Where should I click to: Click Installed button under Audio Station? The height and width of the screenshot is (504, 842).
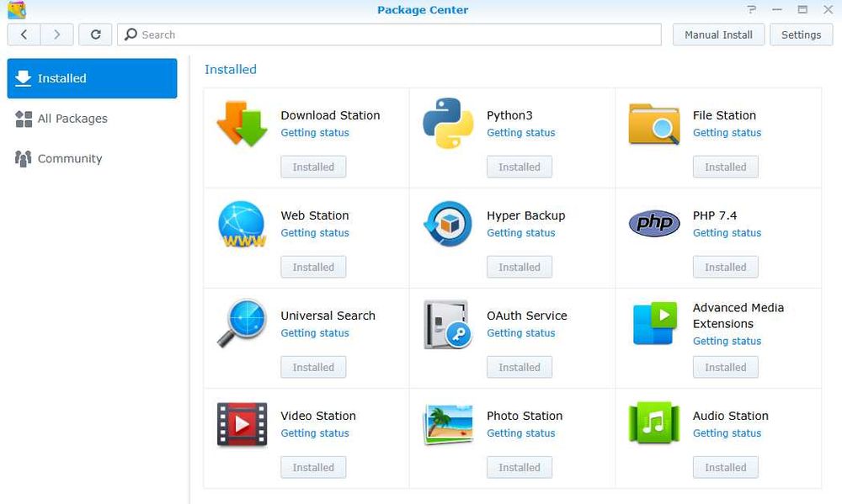tap(726, 468)
